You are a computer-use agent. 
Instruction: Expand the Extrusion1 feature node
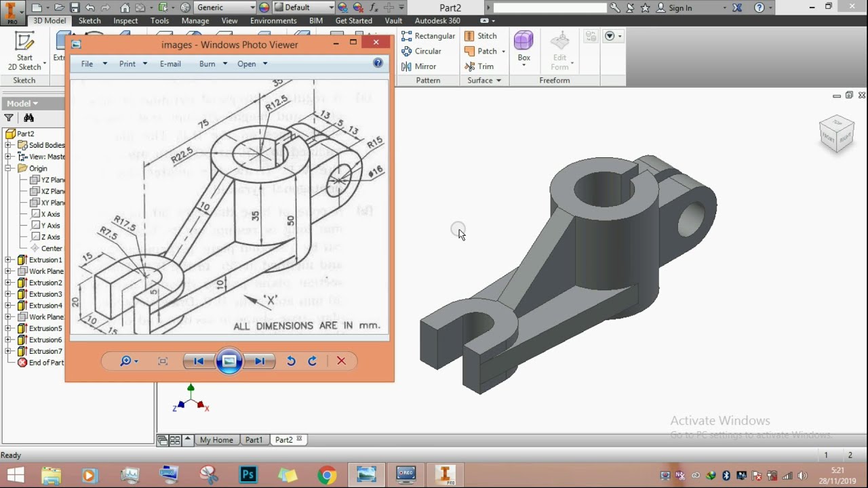[8, 260]
